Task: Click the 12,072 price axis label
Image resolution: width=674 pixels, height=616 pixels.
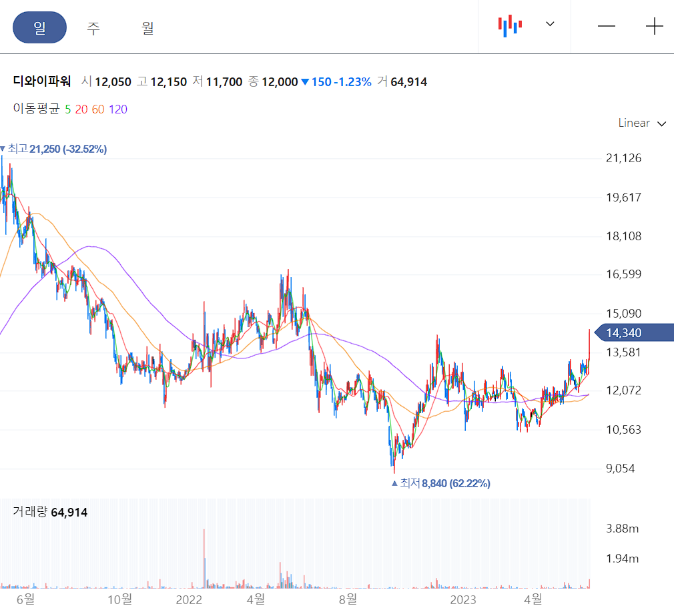Action: (x=623, y=390)
